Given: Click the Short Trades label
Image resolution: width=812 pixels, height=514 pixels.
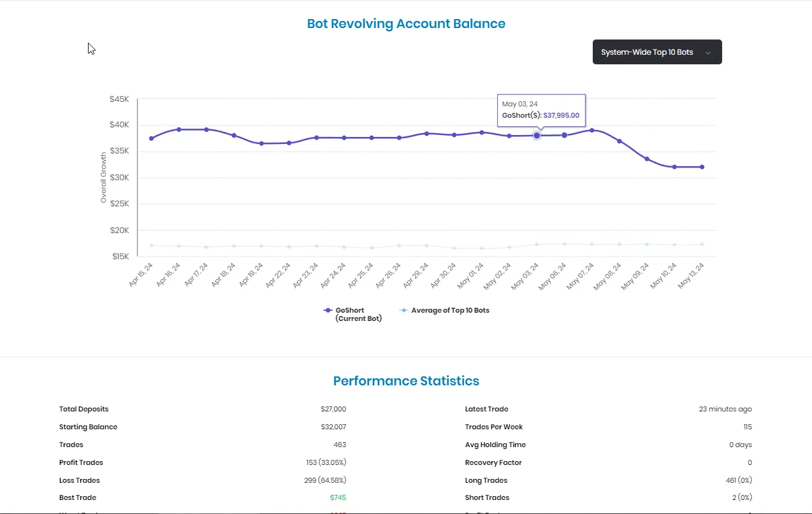Looking at the screenshot, I should point(488,497).
